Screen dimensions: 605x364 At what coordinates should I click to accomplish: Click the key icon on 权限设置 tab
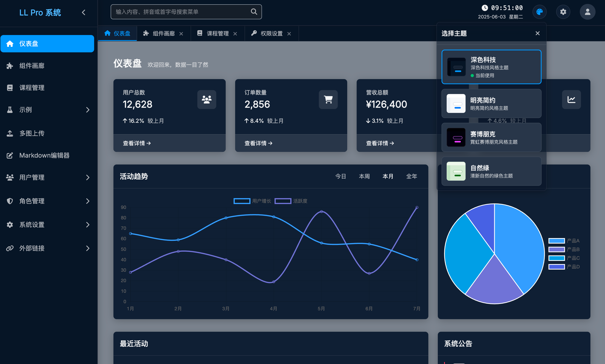click(254, 33)
